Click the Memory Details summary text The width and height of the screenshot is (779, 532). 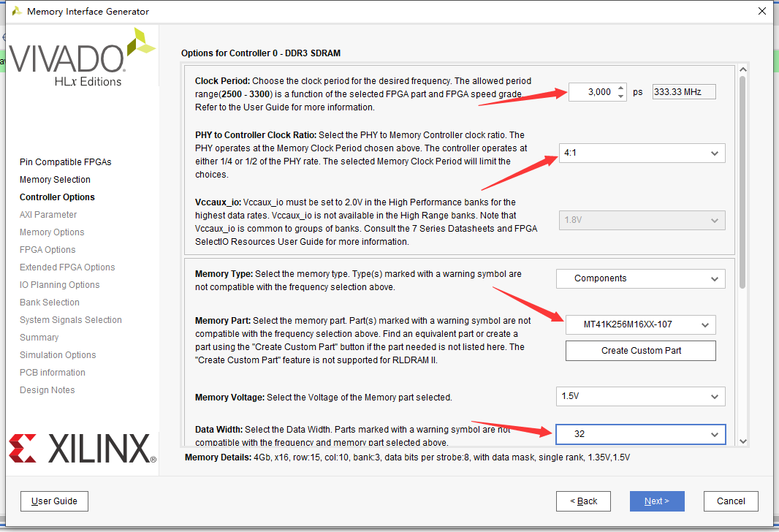(x=407, y=457)
